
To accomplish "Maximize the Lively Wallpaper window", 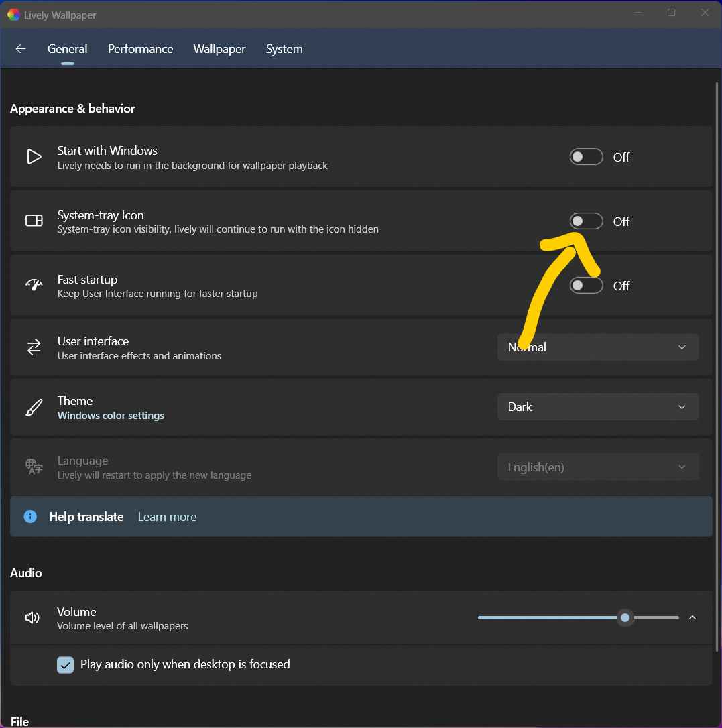I will click(672, 13).
